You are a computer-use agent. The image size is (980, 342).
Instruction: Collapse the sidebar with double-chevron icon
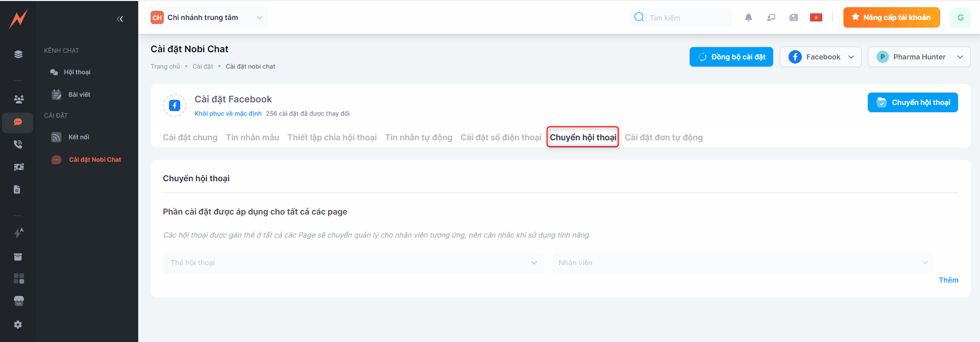120,19
